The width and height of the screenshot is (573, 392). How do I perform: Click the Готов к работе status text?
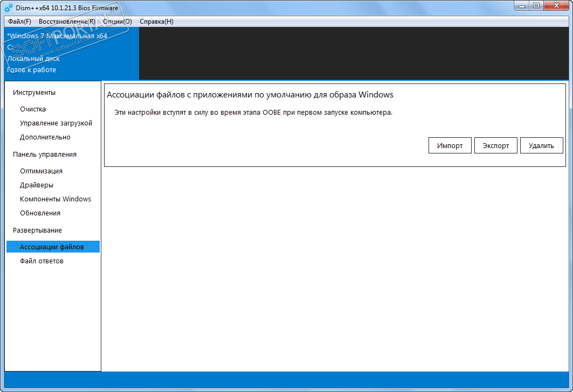pyautogui.click(x=31, y=69)
